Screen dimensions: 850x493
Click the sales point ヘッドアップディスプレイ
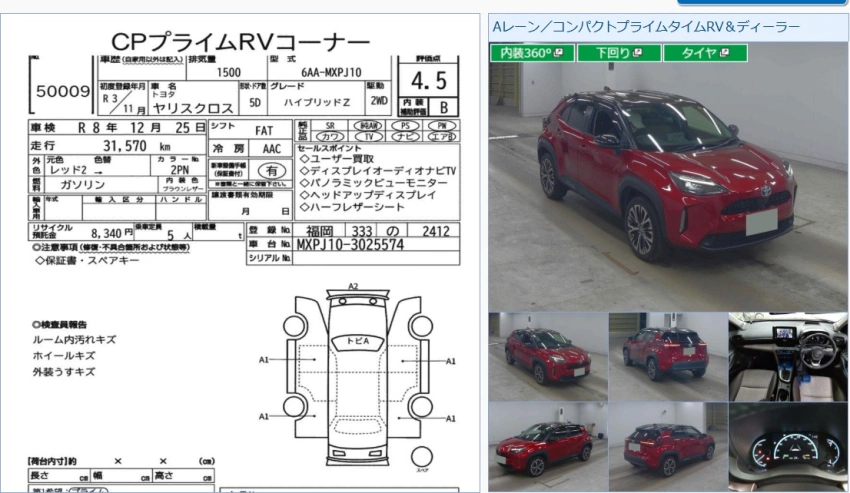[x=369, y=195]
